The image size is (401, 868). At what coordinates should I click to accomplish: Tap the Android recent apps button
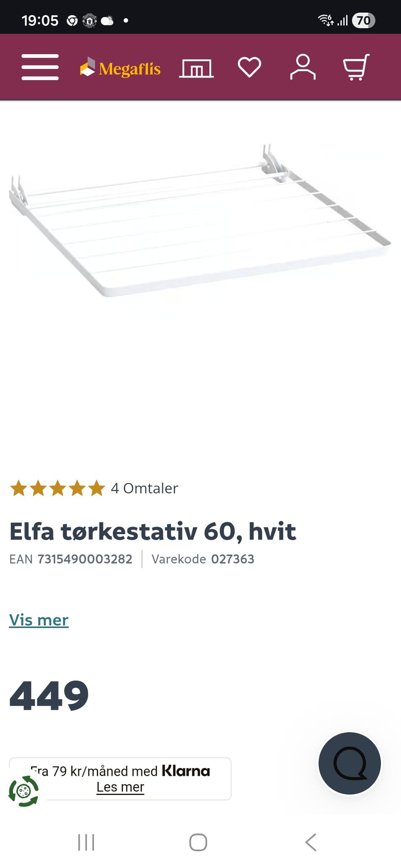tap(86, 842)
